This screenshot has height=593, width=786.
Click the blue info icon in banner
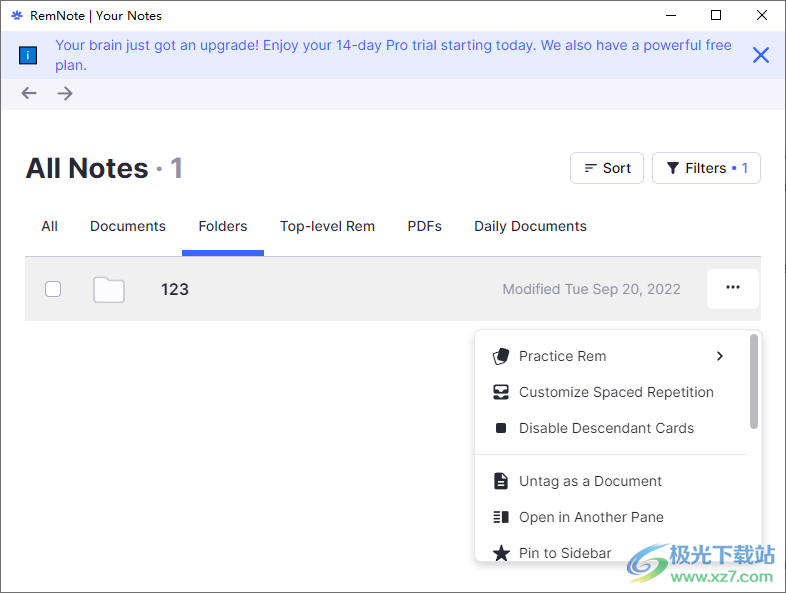pos(28,55)
